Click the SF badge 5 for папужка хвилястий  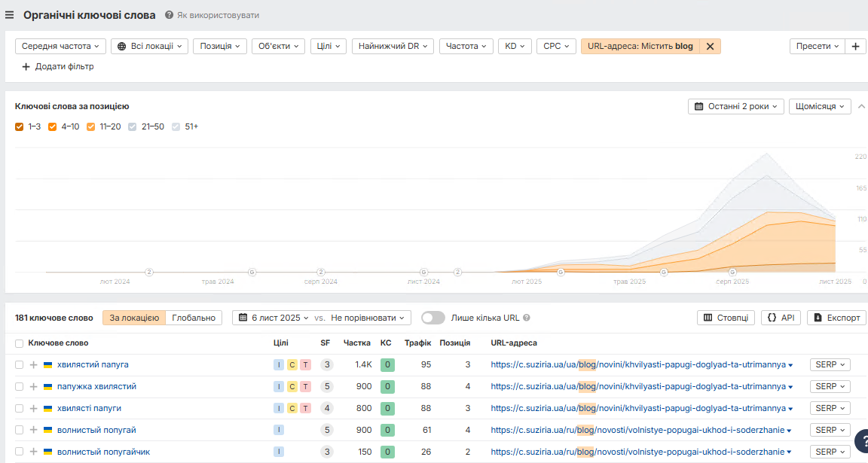[326, 387]
